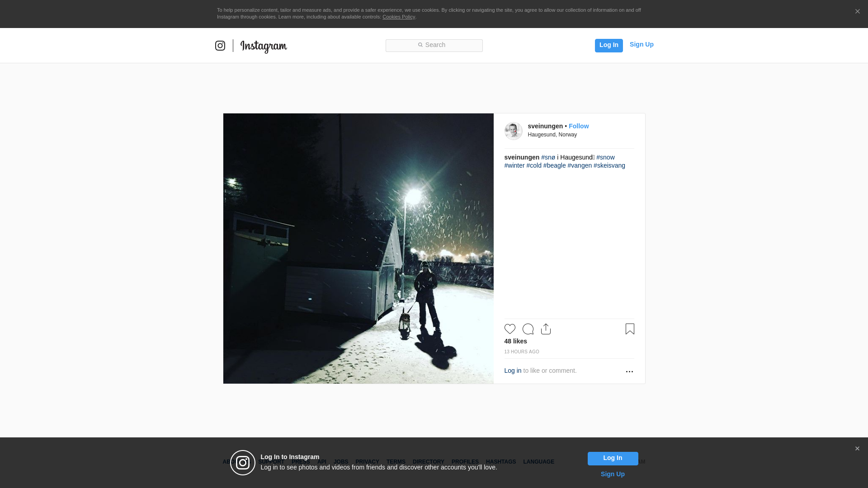Click the Log In button in header

pos(609,45)
